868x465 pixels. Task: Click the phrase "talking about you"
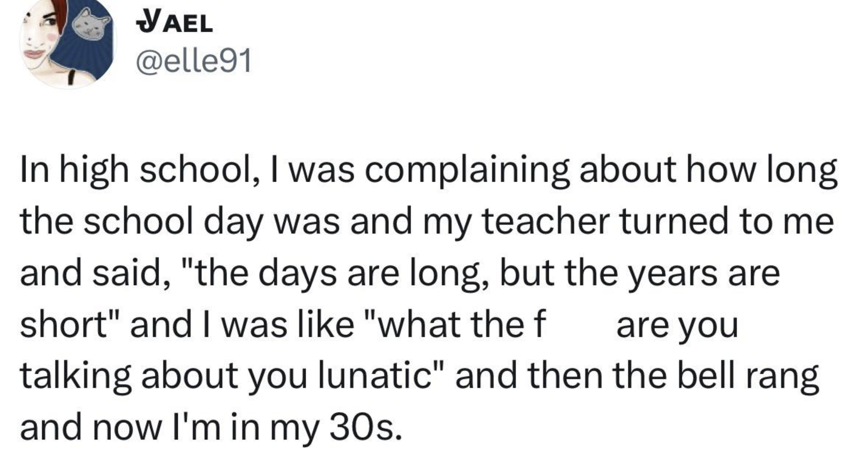[x=164, y=376]
